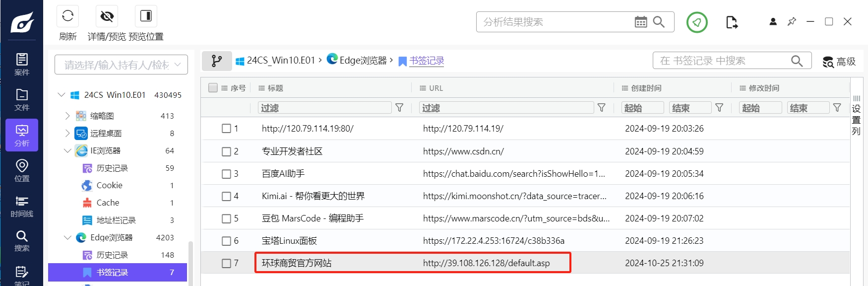The width and height of the screenshot is (868, 286).
Task: Collapse the 24CS Win10.E01 tree node
Action: click(x=62, y=94)
